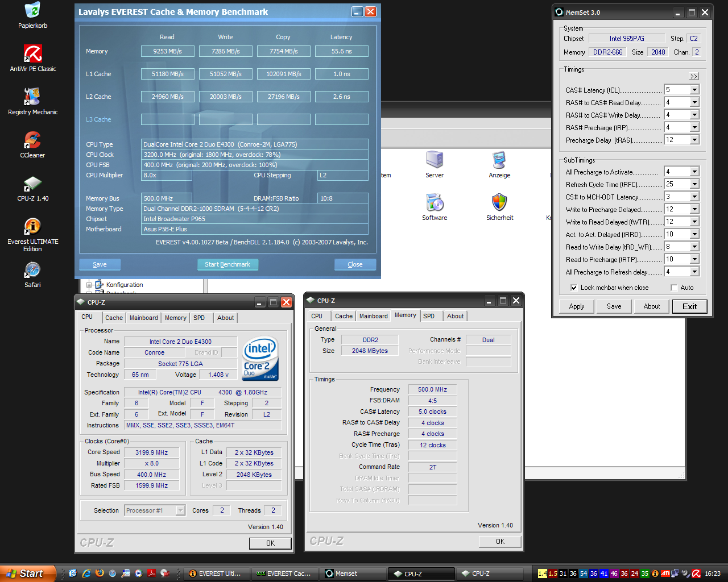The width and height of the screenshot is (728, 582).
Task: Open All Precharge to Activate dropdown
Action: click(694, 172)
